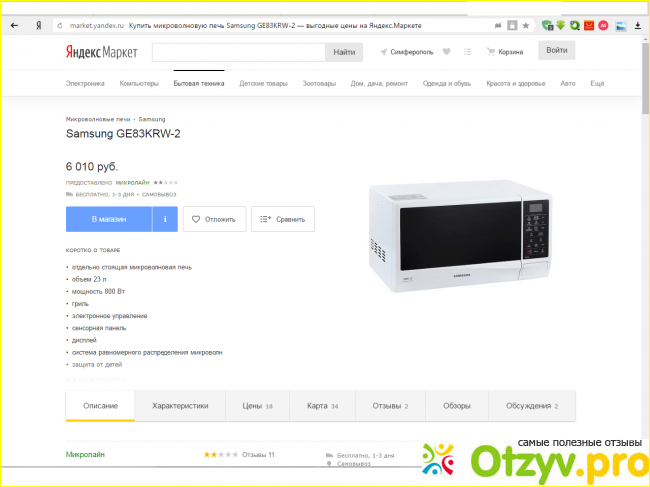Expand the Ещё categories menu

click(x=597, y=83)
